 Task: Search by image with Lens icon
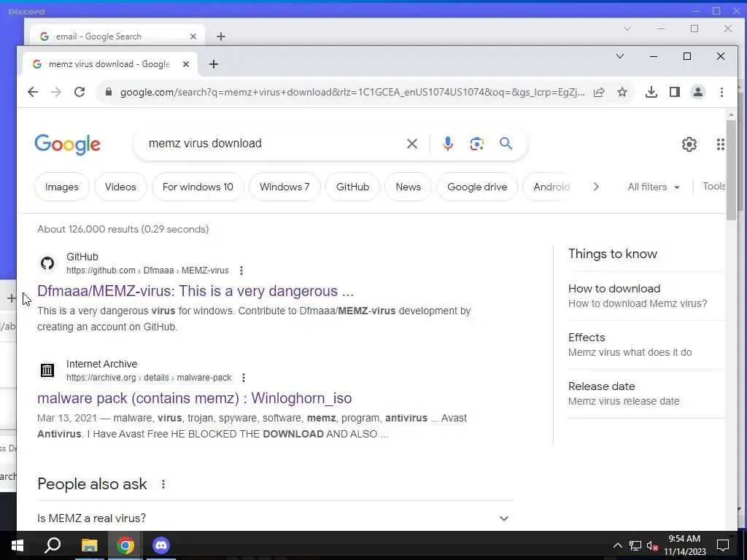pos(477,144)
